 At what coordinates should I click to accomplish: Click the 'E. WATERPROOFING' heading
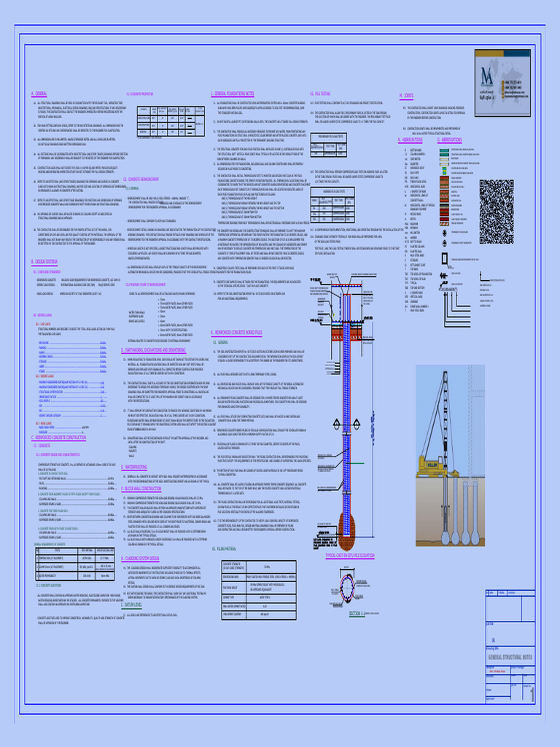pos(134,467)
